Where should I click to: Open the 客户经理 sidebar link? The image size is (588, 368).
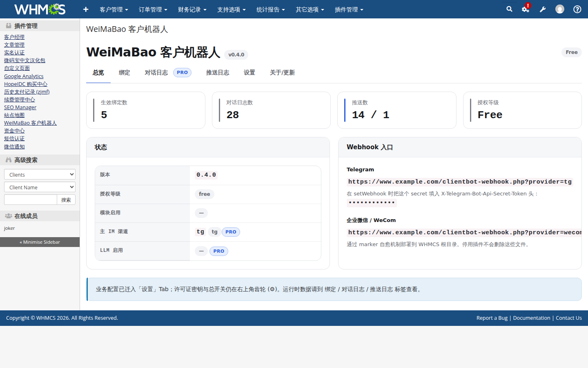(x=14, y=37)
